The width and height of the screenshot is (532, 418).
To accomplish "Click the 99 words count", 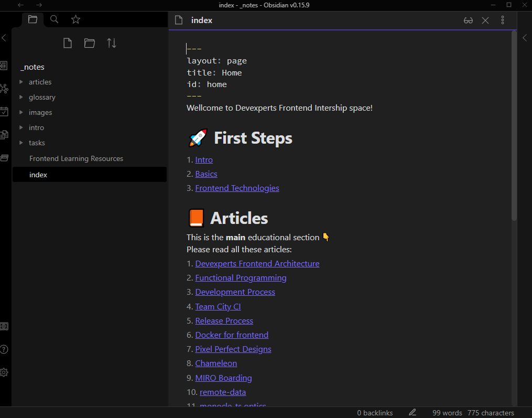I will click(447, 413).
